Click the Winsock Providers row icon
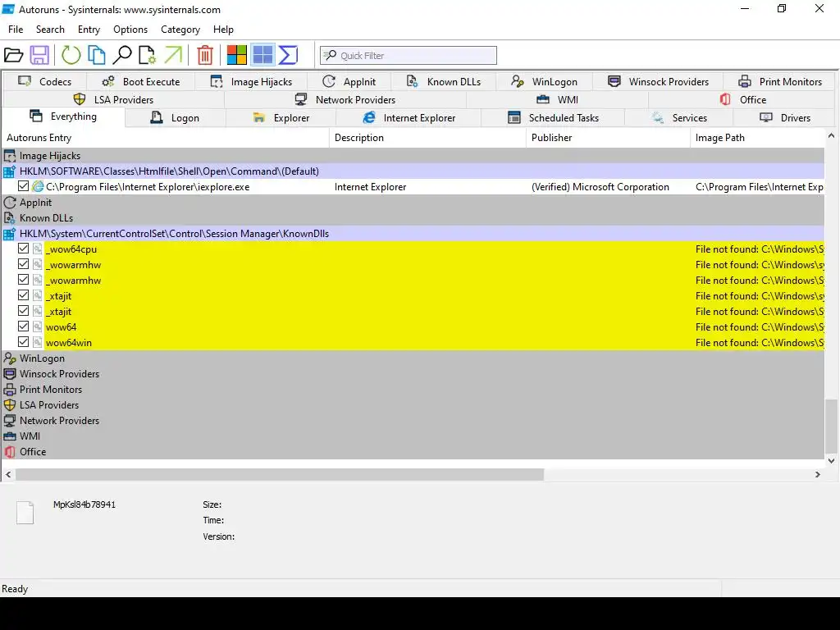This screenshot has height=630, width=840. (x=10, y=374)
